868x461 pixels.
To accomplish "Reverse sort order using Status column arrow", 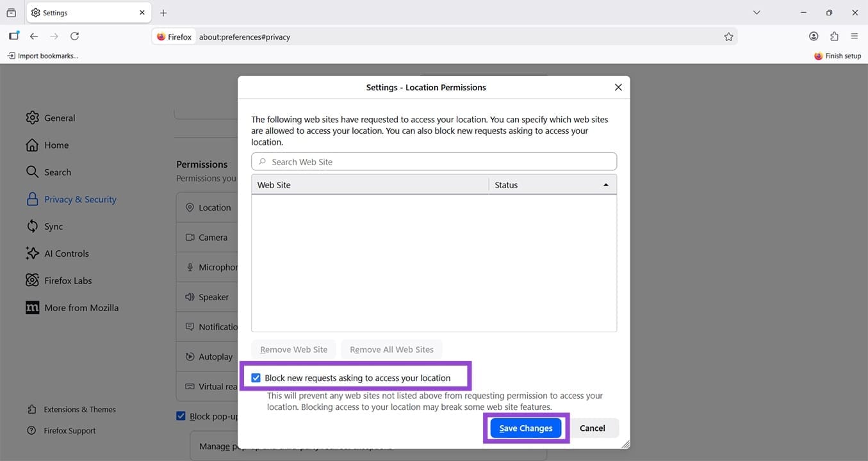I will click(605, 184).
